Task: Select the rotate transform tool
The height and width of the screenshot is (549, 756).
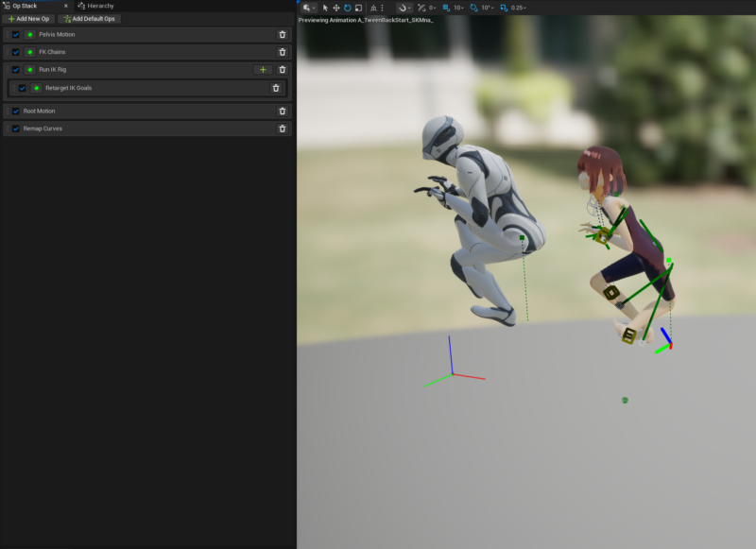Action: coord(347,8)
